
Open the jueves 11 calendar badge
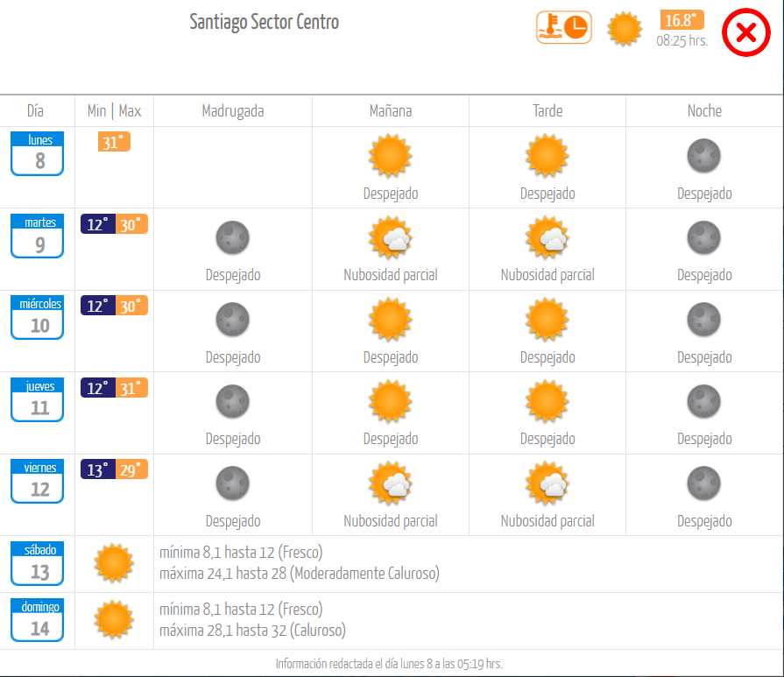pyautogui.click(x=38, y=399)
